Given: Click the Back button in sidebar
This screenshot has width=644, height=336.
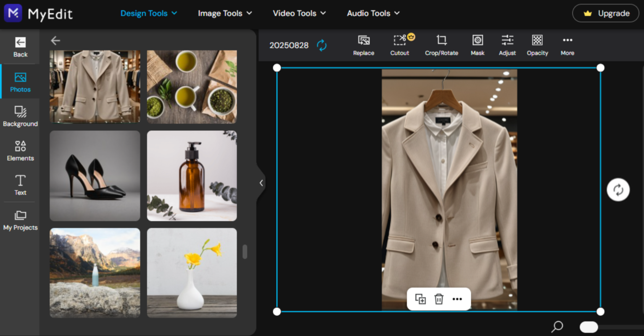Looking at the screenshot, I should [20, 47].
